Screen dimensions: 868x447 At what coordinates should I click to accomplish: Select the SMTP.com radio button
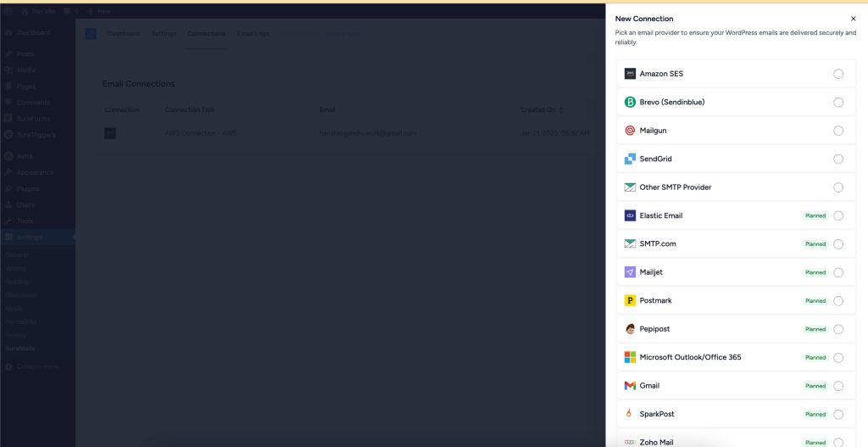[x=838, y=243]
